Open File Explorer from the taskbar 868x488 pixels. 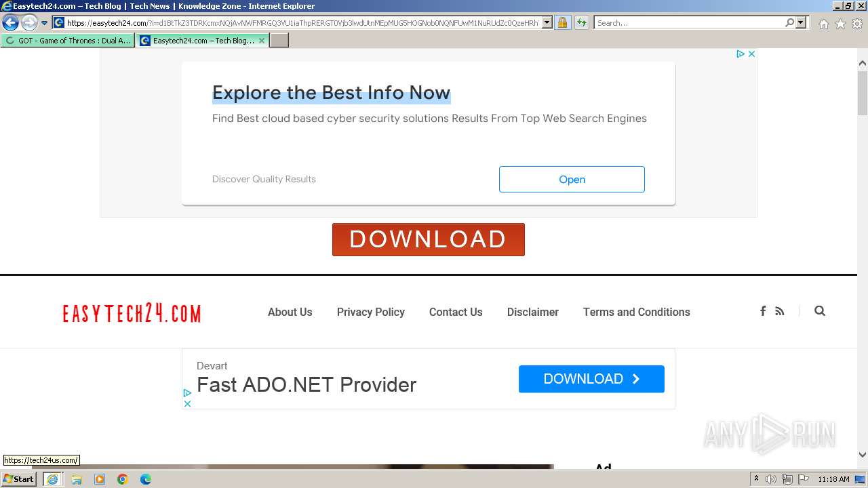point(77,479)
